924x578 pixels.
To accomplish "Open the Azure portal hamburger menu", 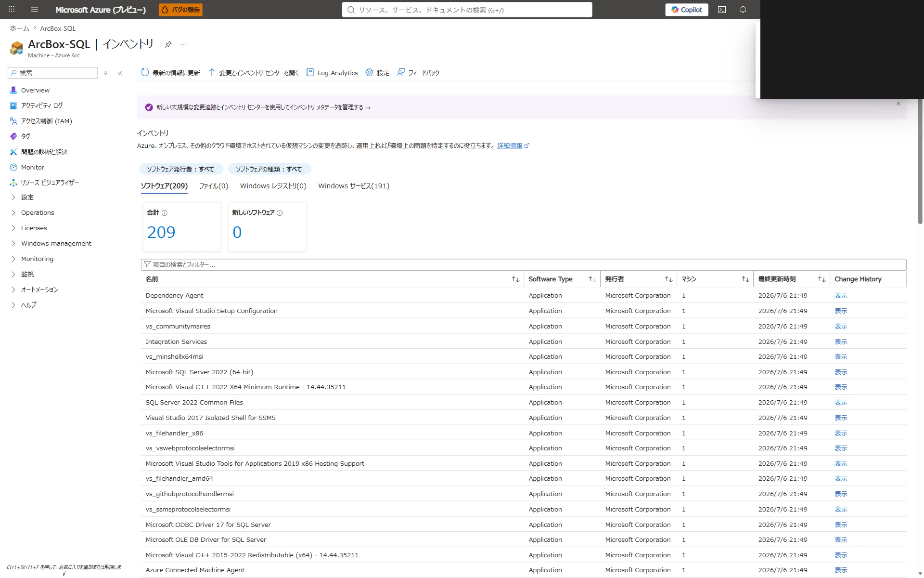I will (34, 10).
